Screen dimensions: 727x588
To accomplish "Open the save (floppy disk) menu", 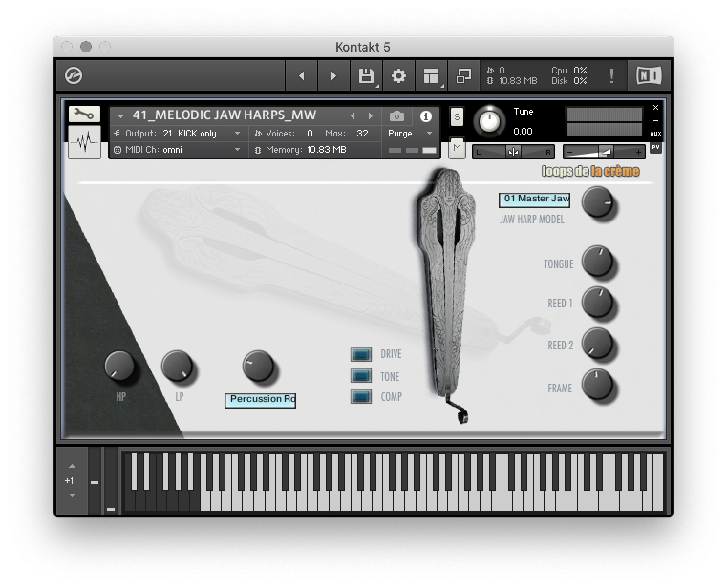I will tap(366, 75).
